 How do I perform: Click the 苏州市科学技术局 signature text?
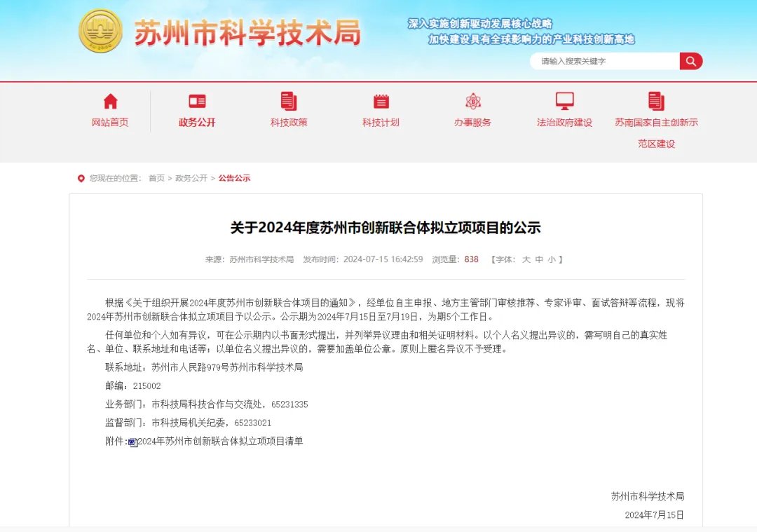click(x=648, y=496)
